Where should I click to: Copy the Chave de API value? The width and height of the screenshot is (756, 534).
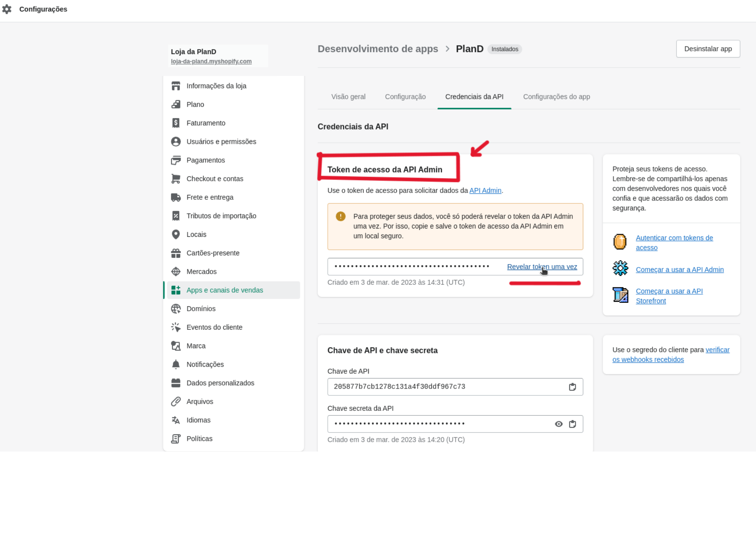[572, 387]
